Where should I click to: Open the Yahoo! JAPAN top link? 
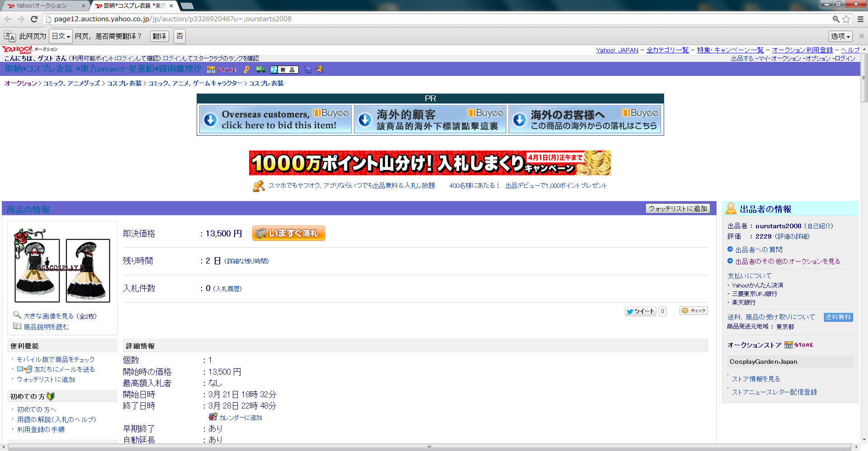(617, 50)
